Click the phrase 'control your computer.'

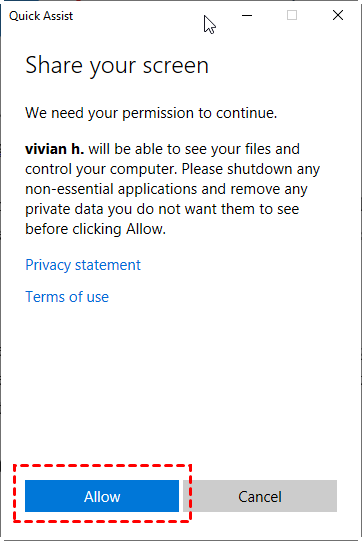[101, 169]
